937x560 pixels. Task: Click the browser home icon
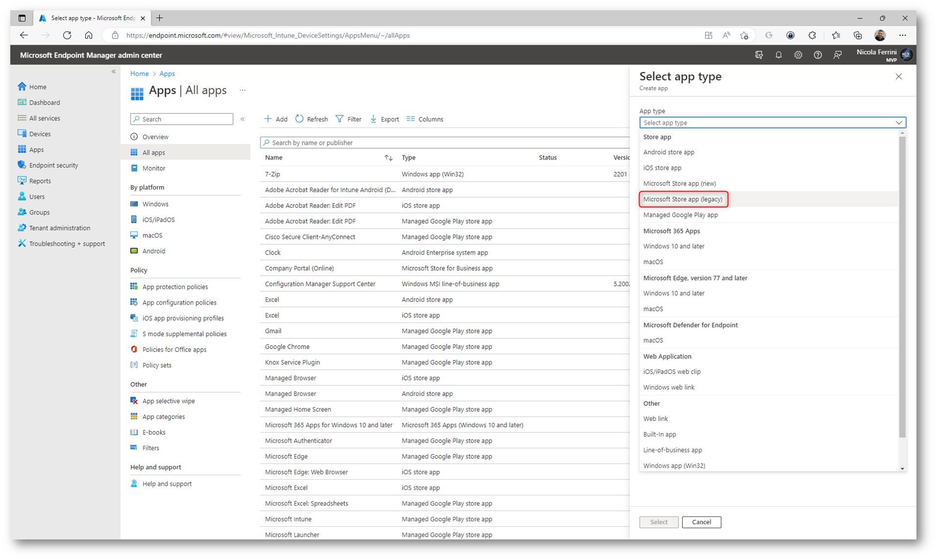tap(89, 35)
